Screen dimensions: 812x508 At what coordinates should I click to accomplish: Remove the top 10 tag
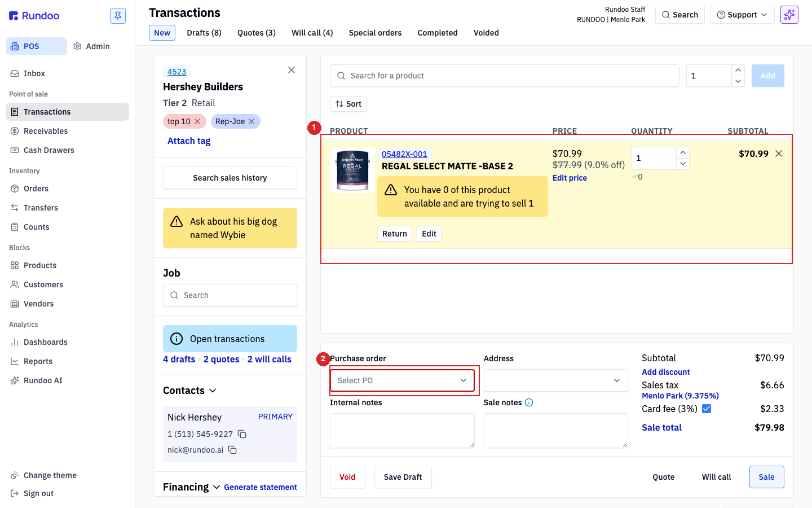(197, 121)
